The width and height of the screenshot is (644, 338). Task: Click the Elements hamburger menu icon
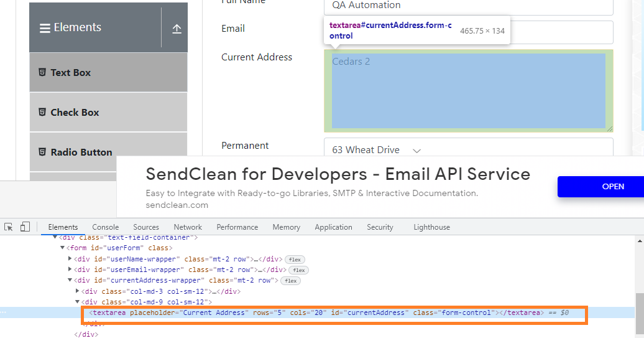45,29
